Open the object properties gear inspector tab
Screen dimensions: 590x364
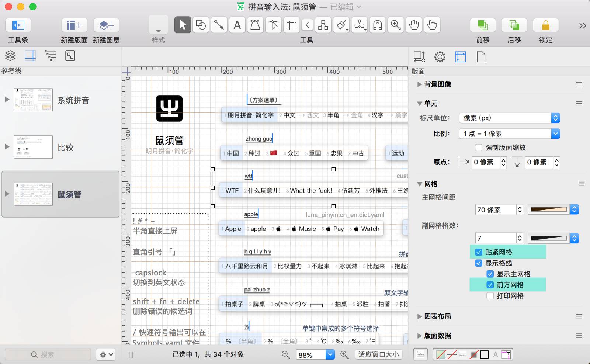coord(440,57)
